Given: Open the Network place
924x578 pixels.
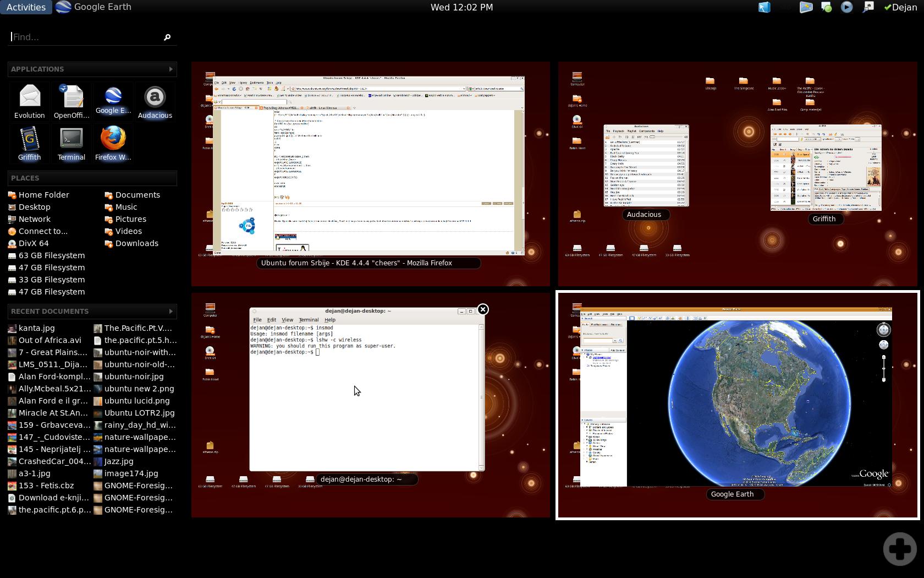Looking at the screenshot, I should [34, 219].
